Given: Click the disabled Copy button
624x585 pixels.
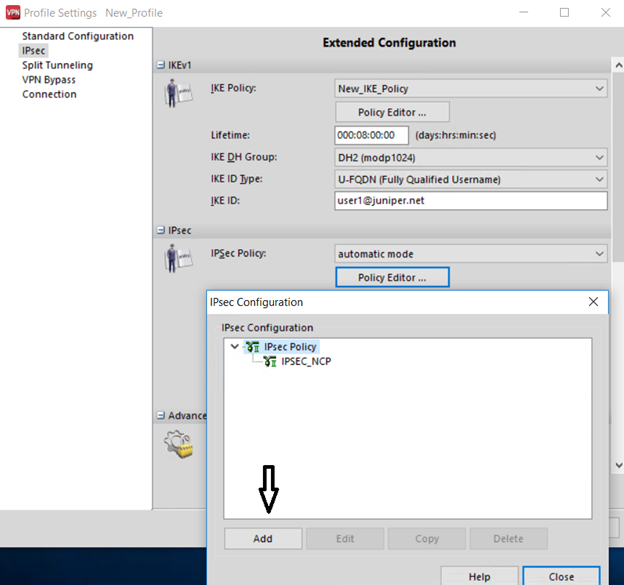Looking at the screenshot, I should point(427,539).
